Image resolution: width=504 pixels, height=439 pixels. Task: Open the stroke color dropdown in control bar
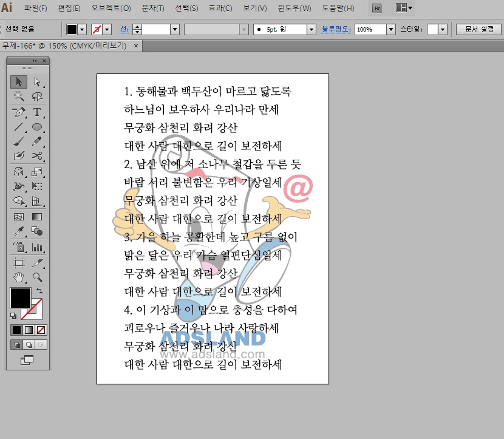coord(107,30)
